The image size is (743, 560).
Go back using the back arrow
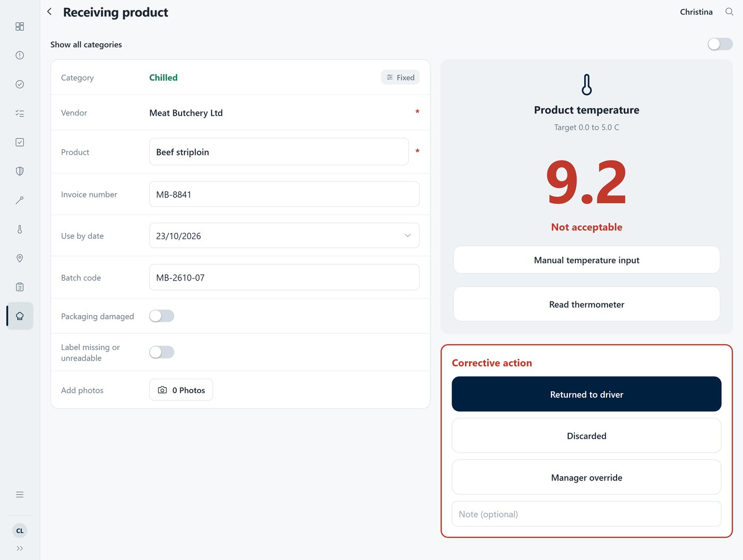(x=49, y=12)
